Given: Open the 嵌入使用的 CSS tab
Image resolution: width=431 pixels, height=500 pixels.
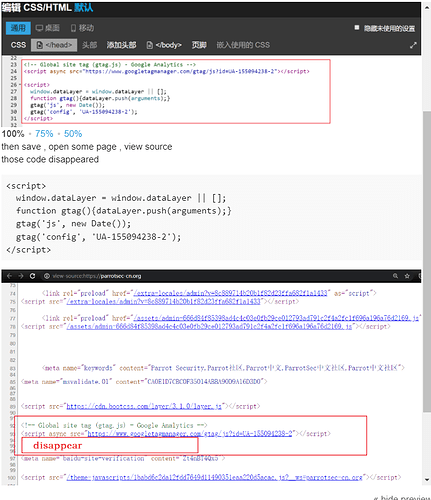Looking at the screenshot, I should click(x=243, y=45).
